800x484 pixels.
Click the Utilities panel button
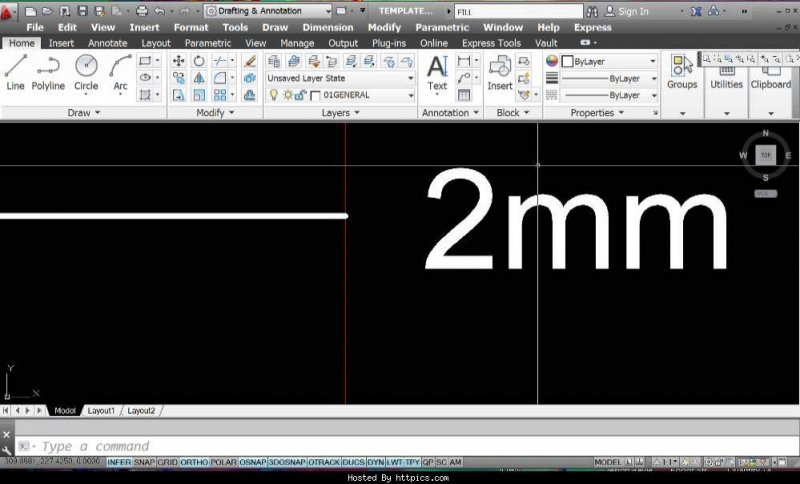[x=727, y=78]
